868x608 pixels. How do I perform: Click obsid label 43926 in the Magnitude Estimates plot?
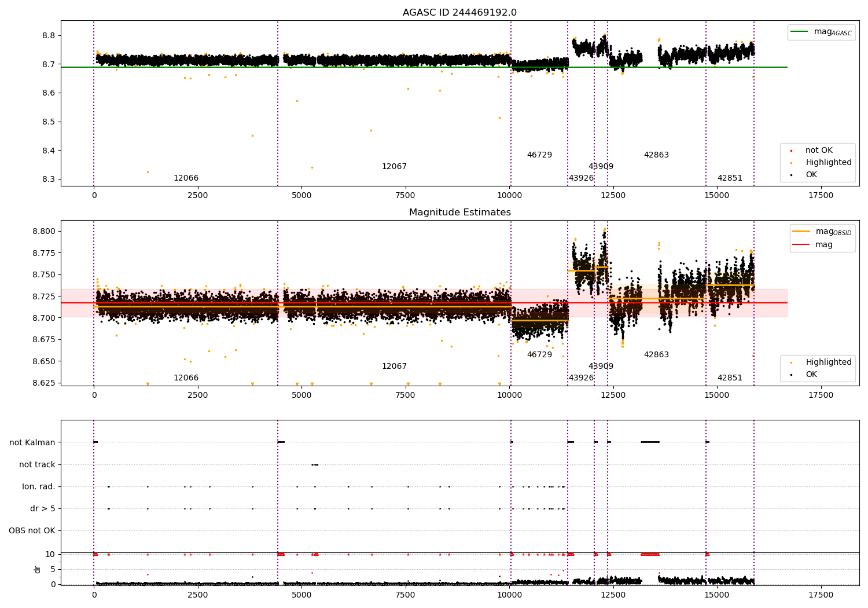581,378
